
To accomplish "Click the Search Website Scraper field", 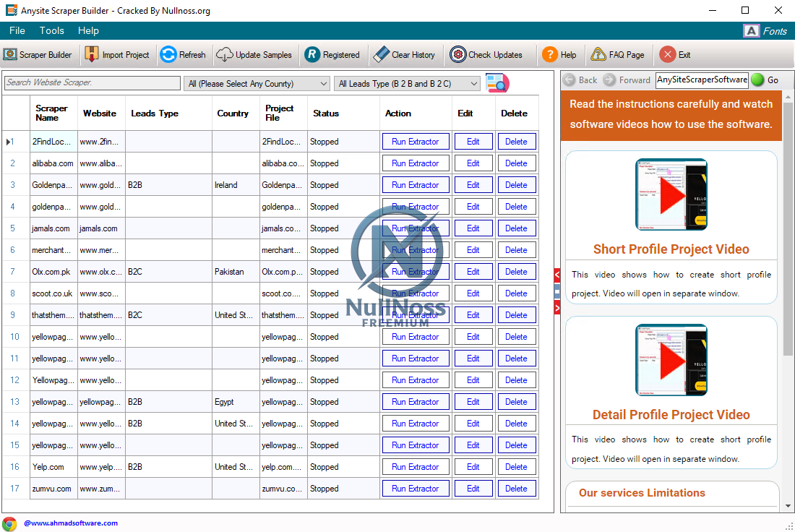I will pyautogui.click(x=92, y=83).
